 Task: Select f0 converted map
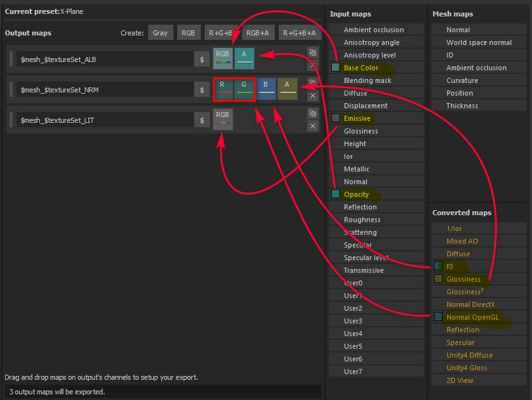478,266
